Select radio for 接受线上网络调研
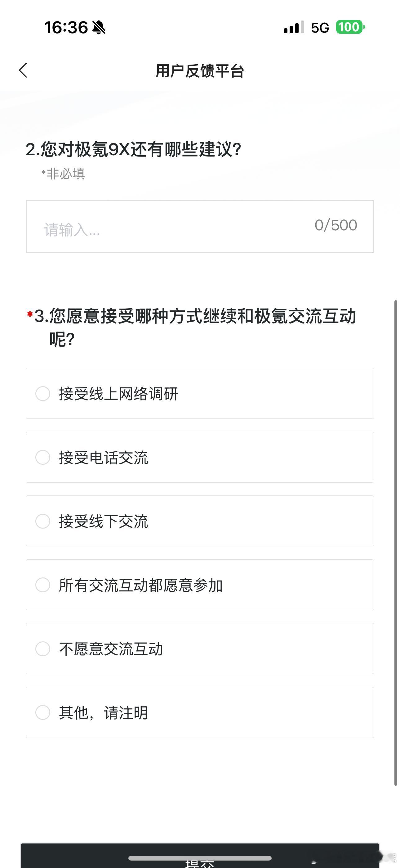400x868 pixels. coord(43,394)
